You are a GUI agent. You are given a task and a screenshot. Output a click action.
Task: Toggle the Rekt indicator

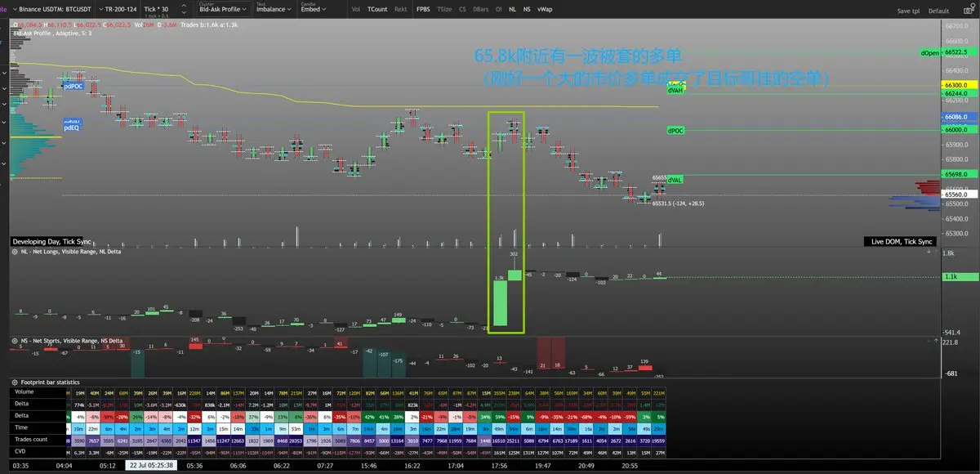pyautogui.click(x=401, y=10)
